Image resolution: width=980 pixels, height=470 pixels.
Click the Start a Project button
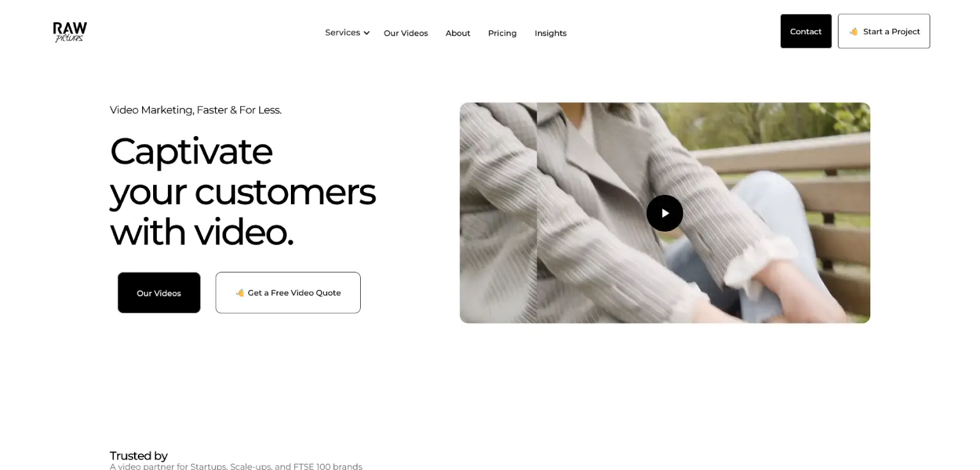(x=884, y=31)
